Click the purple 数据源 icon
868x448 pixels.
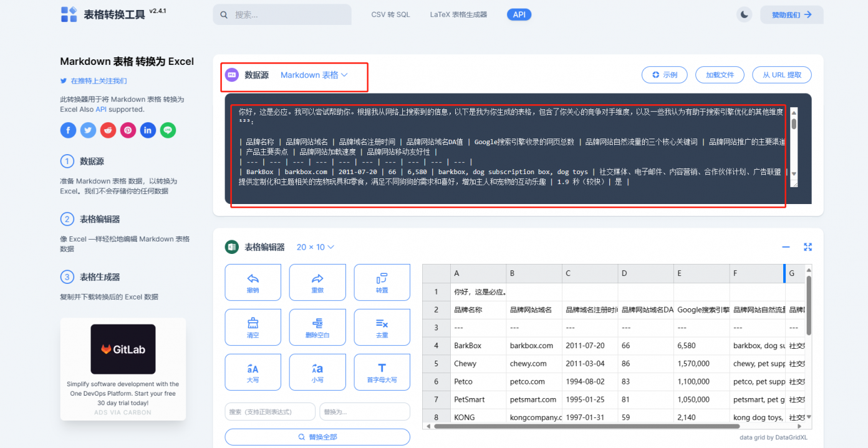tap(232, 75)
